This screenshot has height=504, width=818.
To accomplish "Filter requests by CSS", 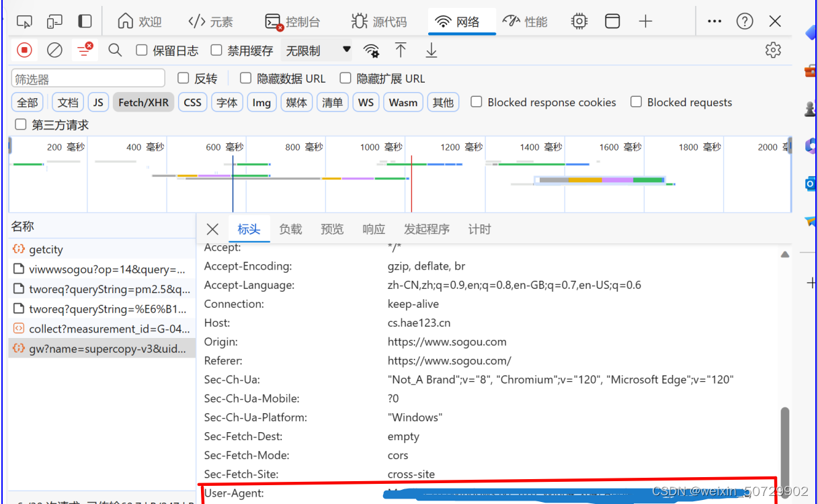I will 193,102.
